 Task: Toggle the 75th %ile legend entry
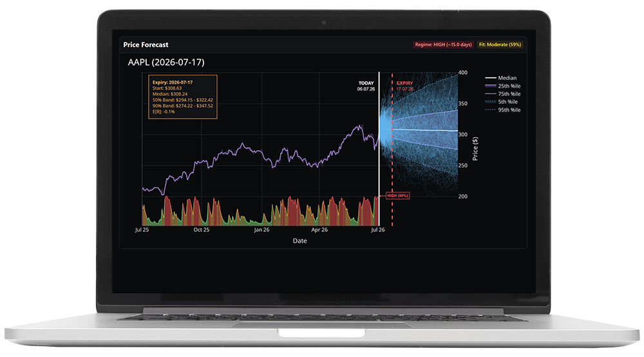(503, 93)
